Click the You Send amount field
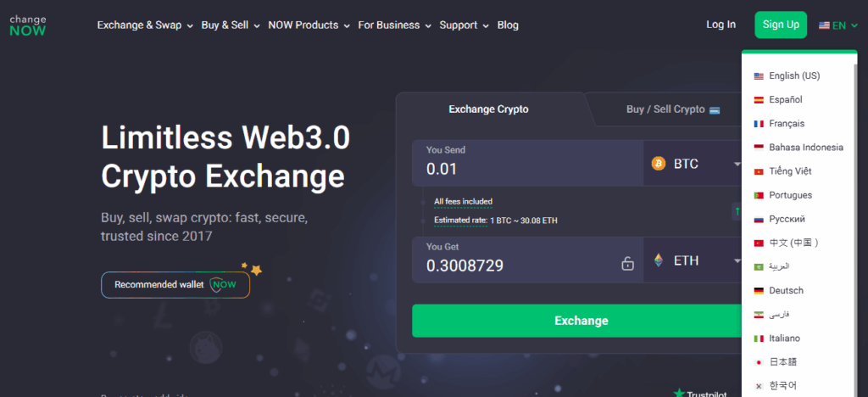This screenshot has width=868, height=397. point(527,164)
